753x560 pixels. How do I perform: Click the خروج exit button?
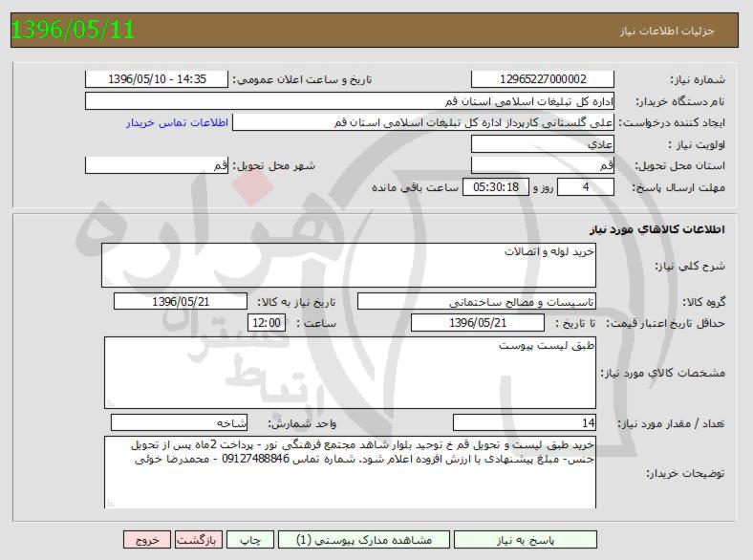coord(147,540)
